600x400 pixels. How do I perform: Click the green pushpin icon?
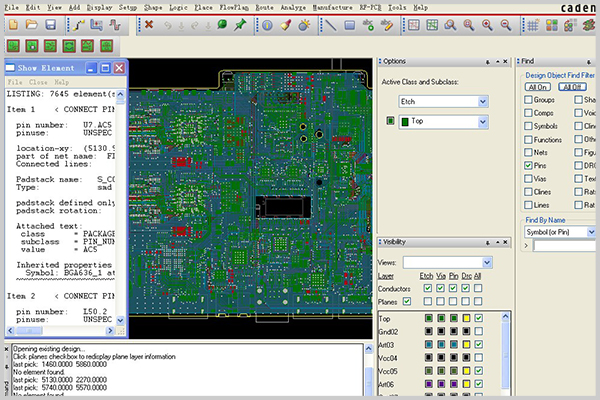click(239, 24)
